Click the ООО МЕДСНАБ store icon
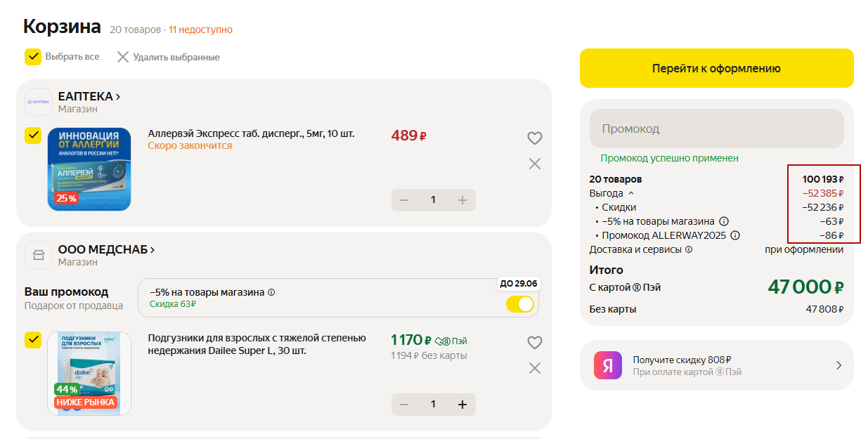The height and width of the screenshot is (439, 868). point(39,255)
